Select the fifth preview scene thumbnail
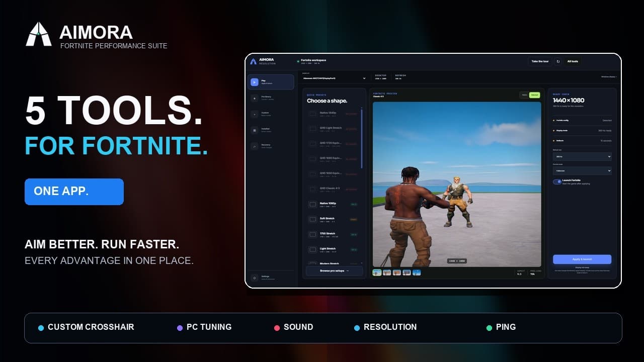This screenshot has width=644, height=362. (417, 273)
